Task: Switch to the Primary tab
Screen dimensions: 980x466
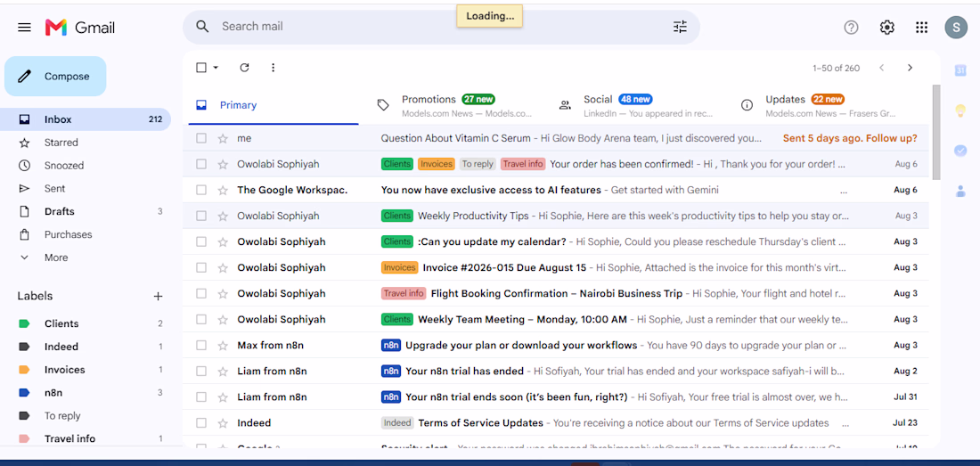Action: click(x=274, y=105)
